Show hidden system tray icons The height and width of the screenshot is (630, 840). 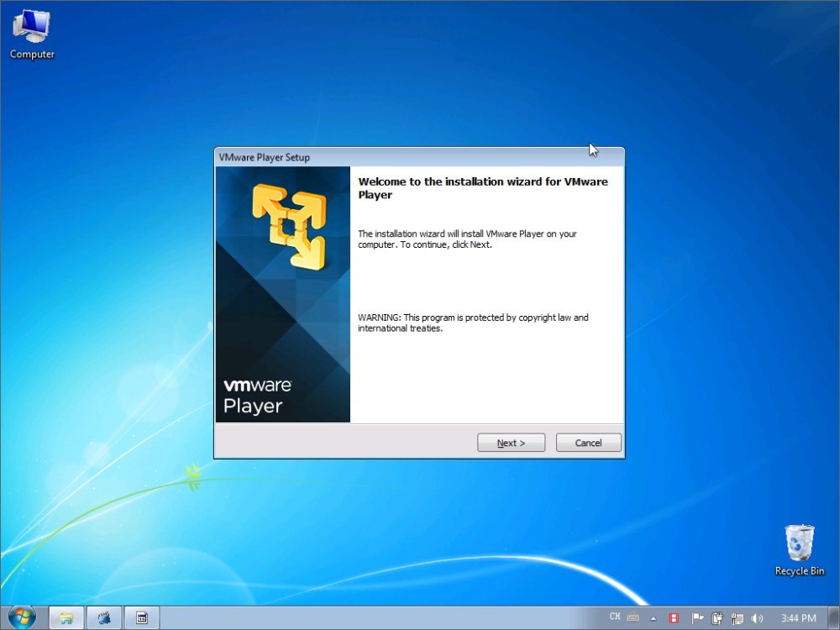tap(654, 618)
